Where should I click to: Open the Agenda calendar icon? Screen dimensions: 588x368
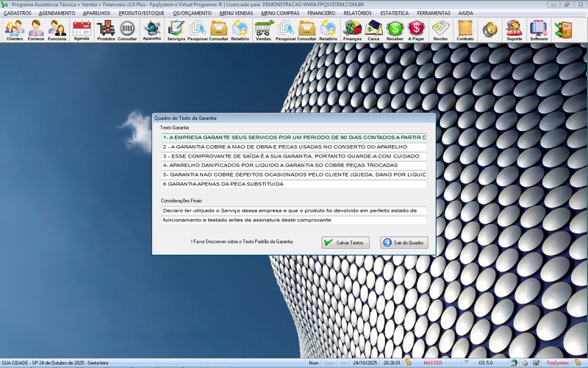(x=82, y=30)
